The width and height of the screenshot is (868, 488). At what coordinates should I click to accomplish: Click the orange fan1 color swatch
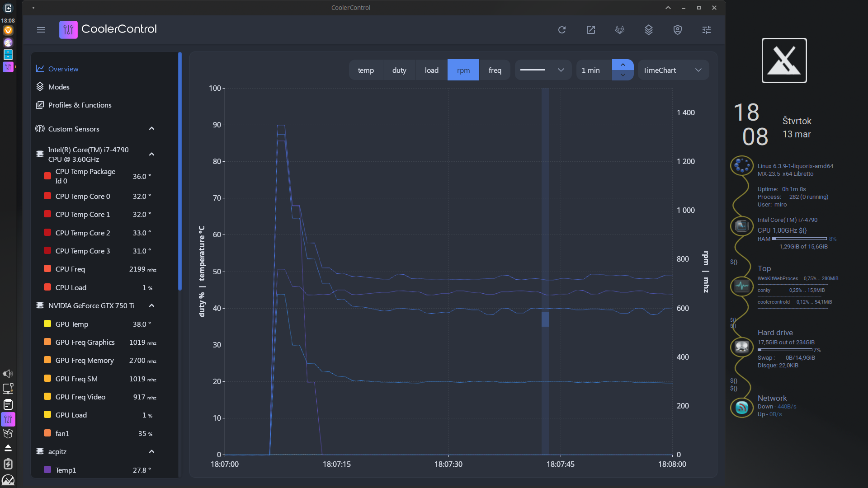pyautogui.click(x=47, y=433)
